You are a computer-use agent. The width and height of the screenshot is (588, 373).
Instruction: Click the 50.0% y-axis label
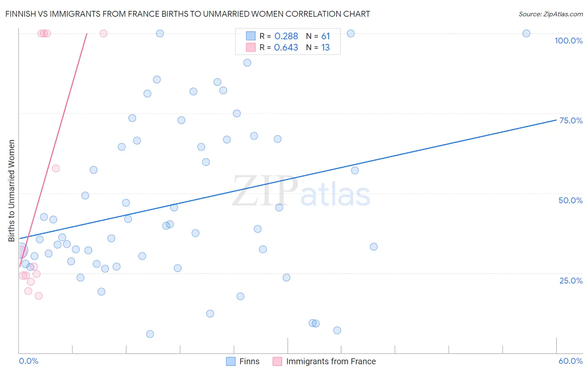[x=570, y=200]
